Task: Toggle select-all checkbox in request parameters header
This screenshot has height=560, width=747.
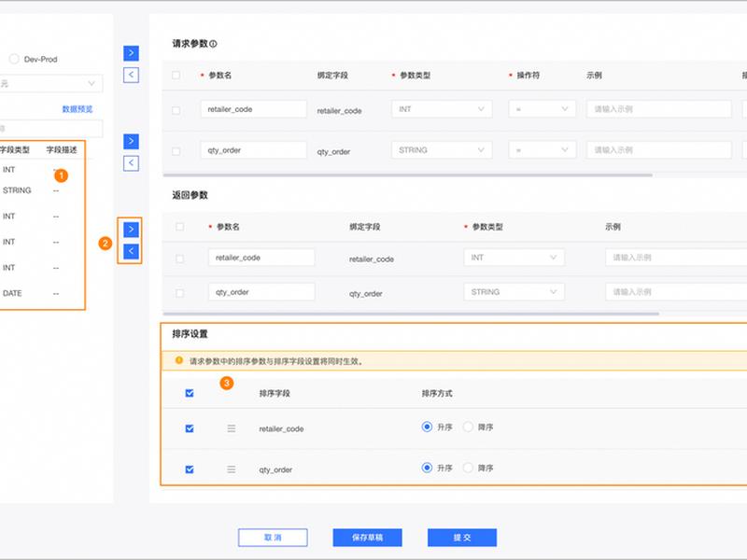Action: point(176,76)
